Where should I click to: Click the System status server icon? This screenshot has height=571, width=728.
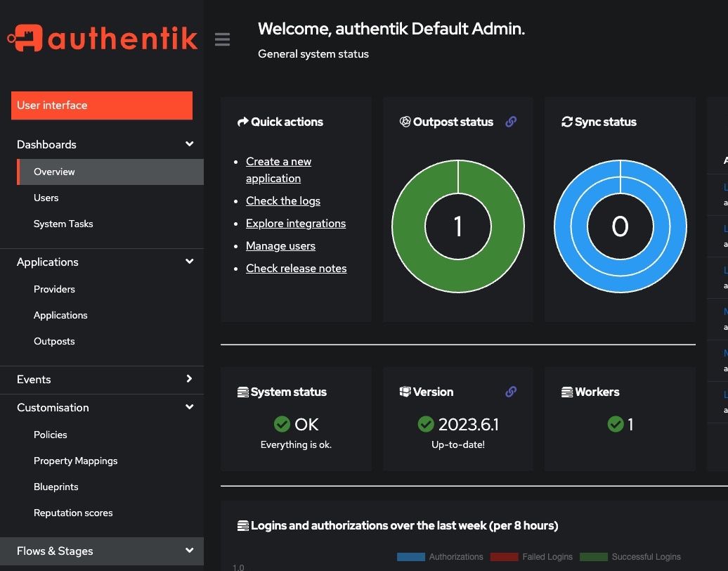pyautogui.click(x=243, y=392)
